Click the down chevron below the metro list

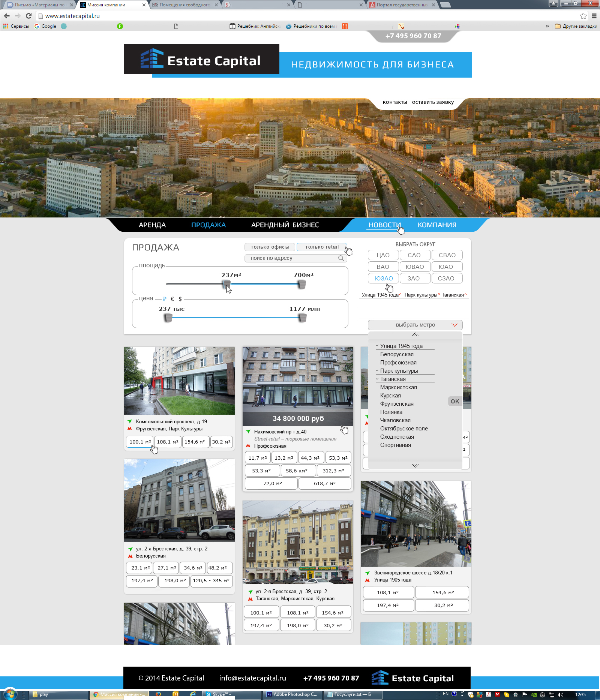(415, 465)
